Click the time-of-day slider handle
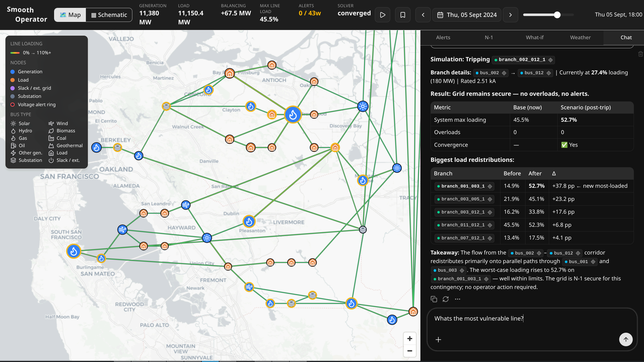644x362 pixels. pos(557,15)
